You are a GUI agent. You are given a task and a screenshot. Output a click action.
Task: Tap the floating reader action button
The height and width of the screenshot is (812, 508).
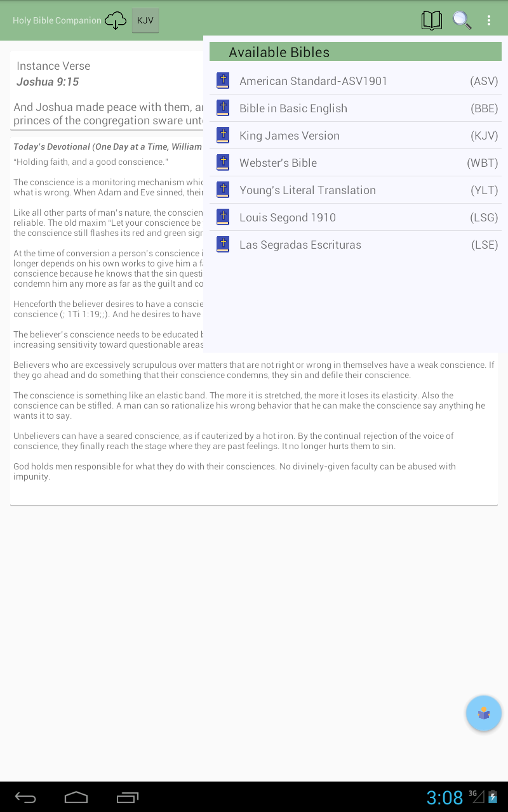[484, 713]
